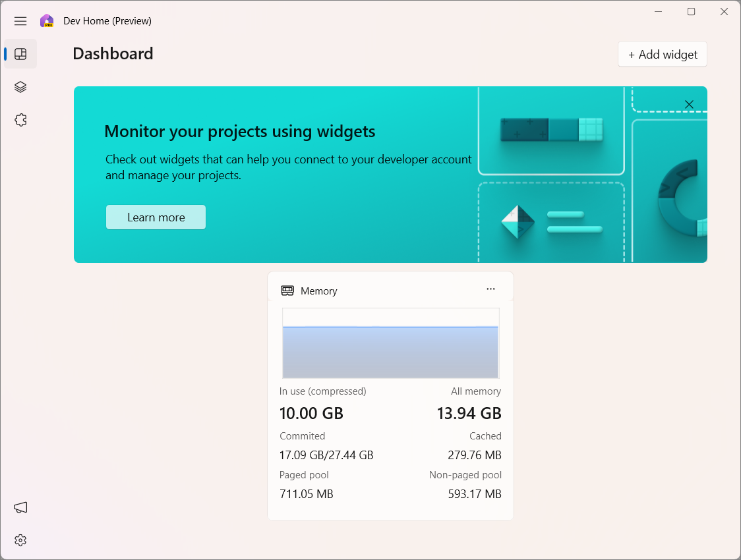Open Machine configuration in the sidebar
Screen dimensions: 741x560
(20, 86)
